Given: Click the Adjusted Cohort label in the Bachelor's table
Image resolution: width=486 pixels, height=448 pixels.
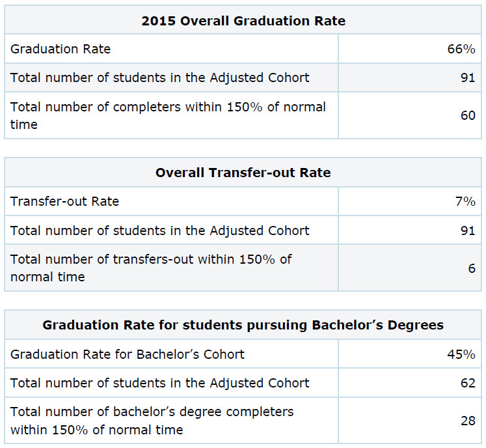Looking at the screenshot, I should click(160, 383).
